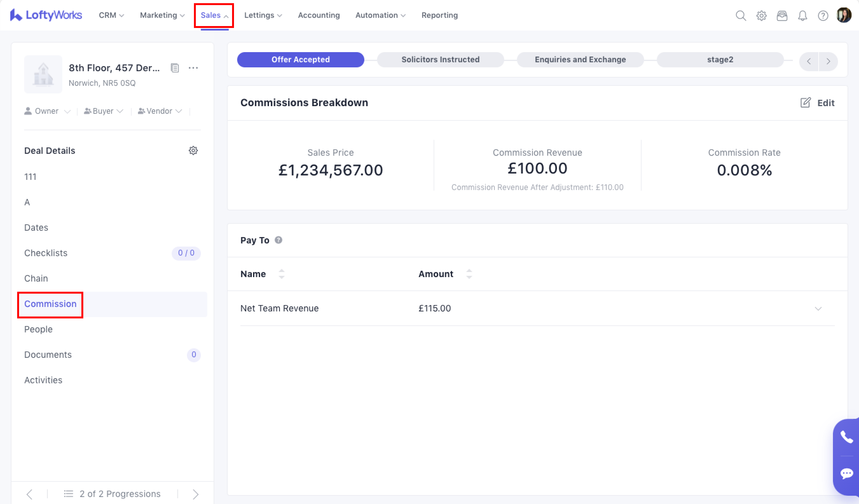859x504 pixels.
Task: Expand the Buyer dropdown
Action: pyautogui.click(x=103, y=111)
